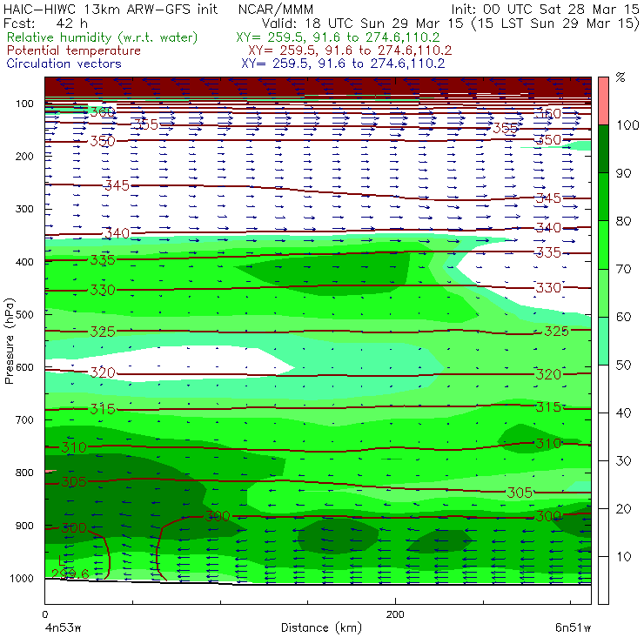This screenshot has height=644, width=644.
Task: Click the blue "Circulation vectors" legend label
Action: point(64,64)
